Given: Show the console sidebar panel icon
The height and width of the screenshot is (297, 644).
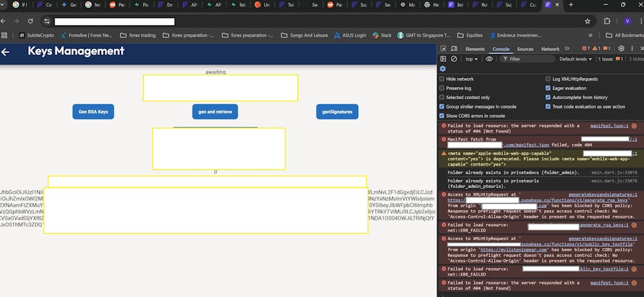Looking at the screenshot, I should coord(444,59).
